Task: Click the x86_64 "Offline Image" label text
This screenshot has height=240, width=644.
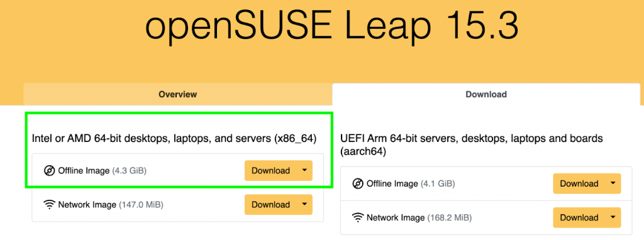Action: click(x=84, y=171)
